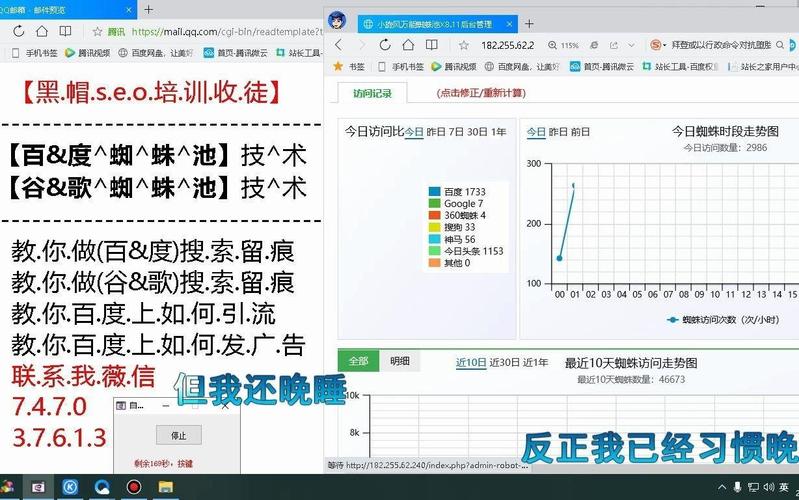Viewport: 799px width, 500px height.
Task: Click 停止 button in small dialog
Action: pos(178,435)
